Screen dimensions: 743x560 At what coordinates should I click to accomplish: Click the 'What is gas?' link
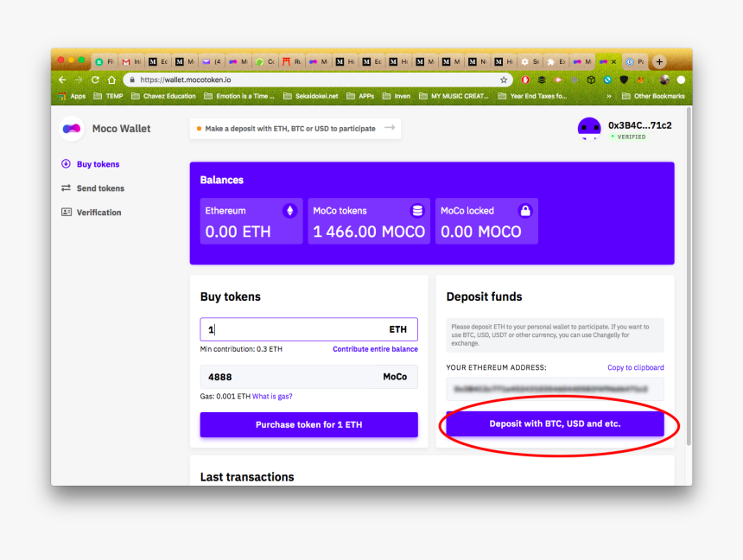click(272, 397)
